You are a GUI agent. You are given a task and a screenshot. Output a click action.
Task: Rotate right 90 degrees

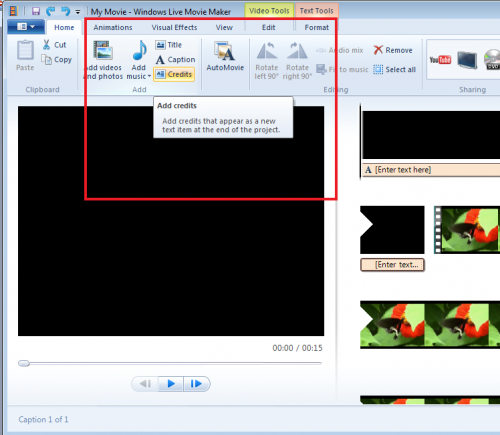point(297,61)
